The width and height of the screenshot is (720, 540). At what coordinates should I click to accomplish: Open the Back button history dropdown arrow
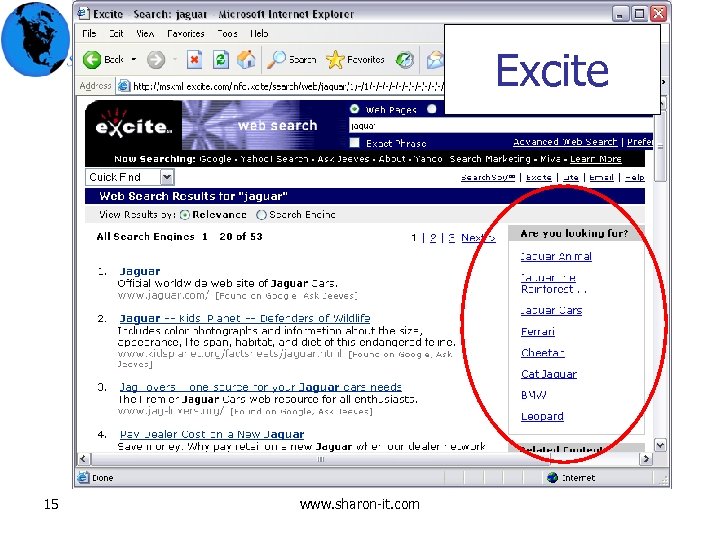coord(134,60)
